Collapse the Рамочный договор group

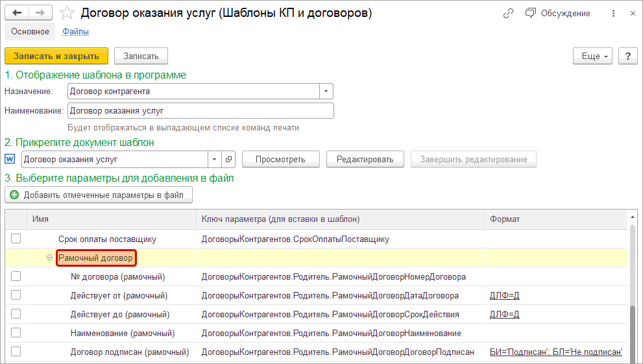(50, 258)
